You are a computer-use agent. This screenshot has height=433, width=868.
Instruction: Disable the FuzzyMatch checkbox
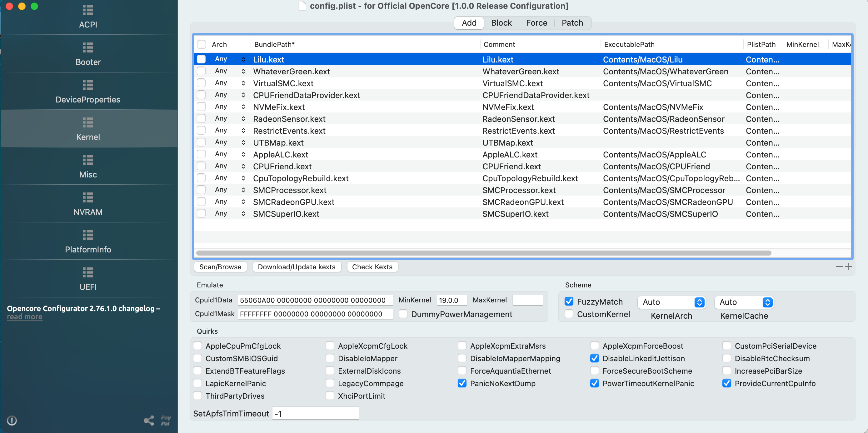[x=569, y=301]
